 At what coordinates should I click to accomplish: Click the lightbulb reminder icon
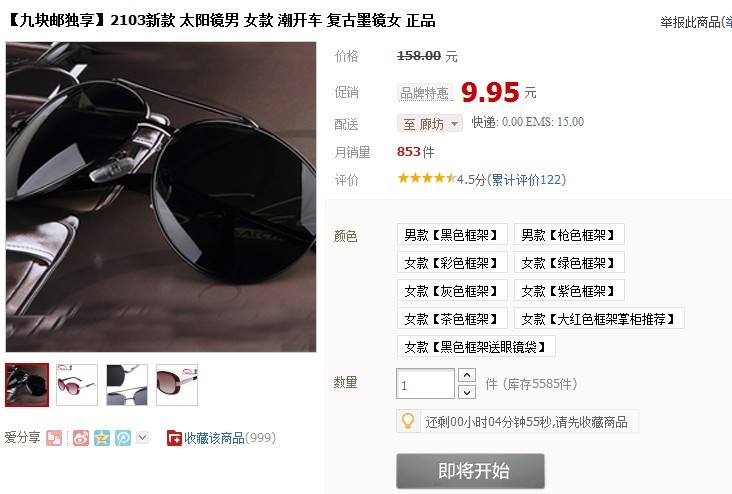[408, 421]
